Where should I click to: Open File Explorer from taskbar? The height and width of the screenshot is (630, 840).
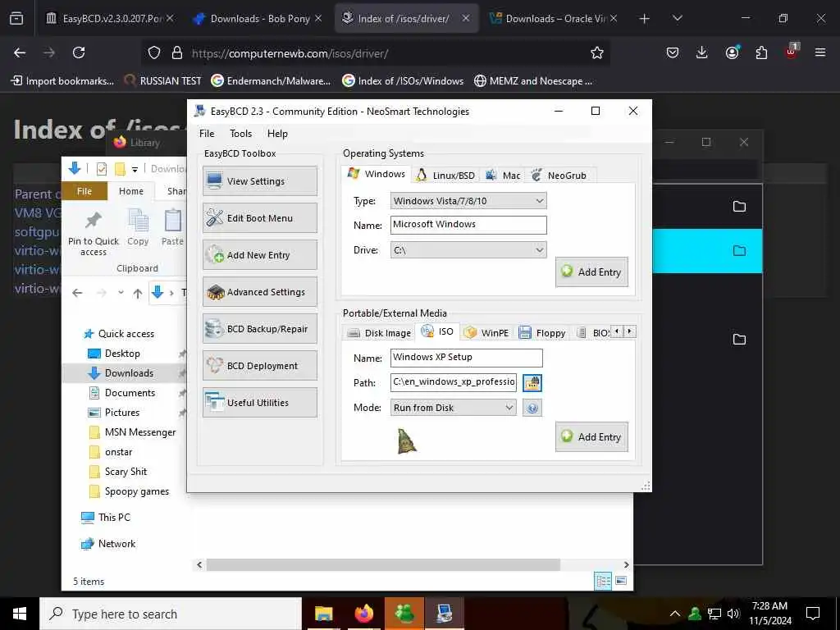[x=323, y=614]
